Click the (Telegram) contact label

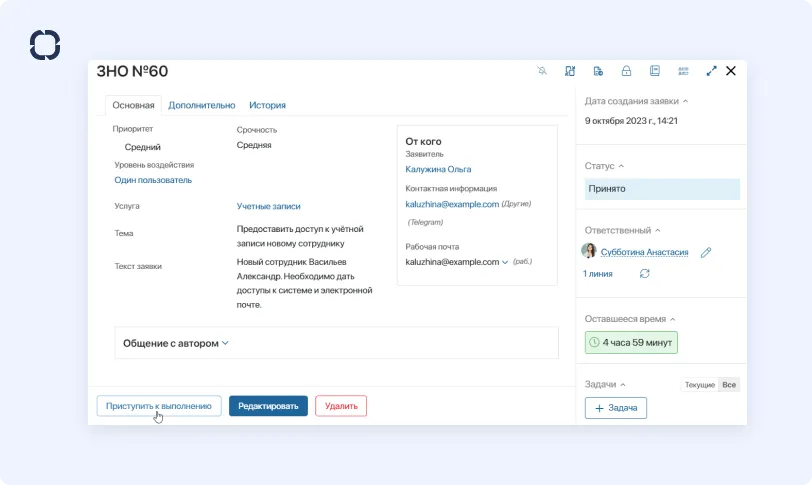tap(425, 222)
